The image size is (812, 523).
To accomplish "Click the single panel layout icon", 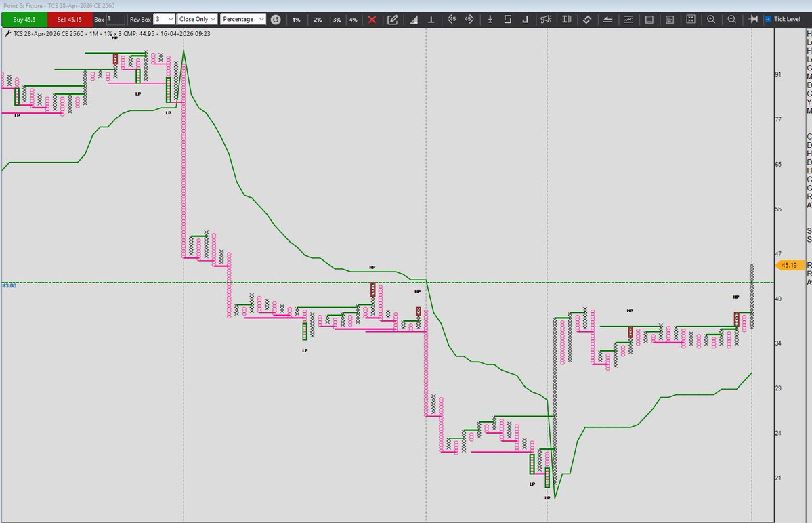I will (x=649, y=19).
